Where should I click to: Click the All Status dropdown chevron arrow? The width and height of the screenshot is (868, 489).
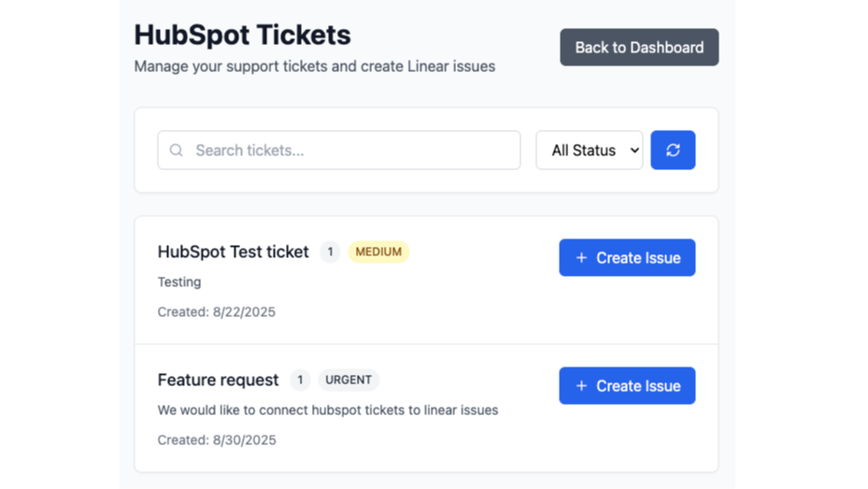coord(634,150)
